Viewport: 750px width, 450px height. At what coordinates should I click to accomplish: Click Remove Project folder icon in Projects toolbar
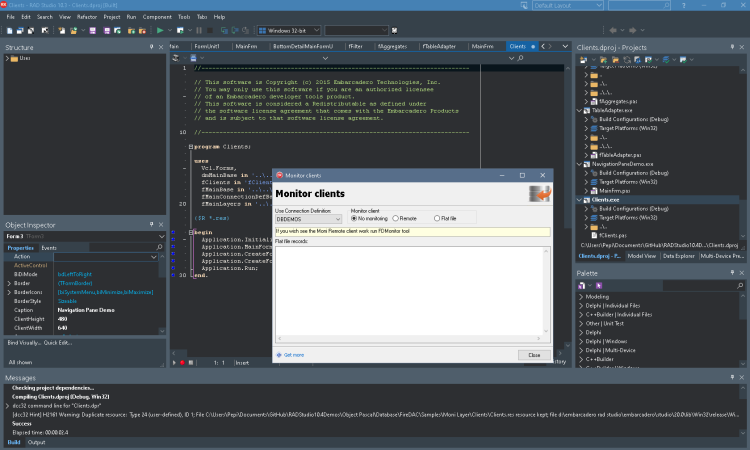coord(616,60)
